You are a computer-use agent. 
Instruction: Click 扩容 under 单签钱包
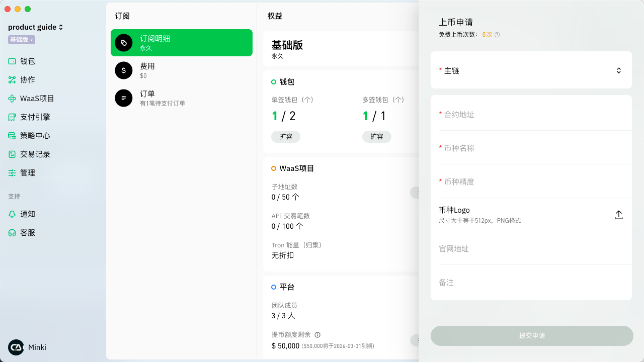pyautogui.click(x=286, y=136)
